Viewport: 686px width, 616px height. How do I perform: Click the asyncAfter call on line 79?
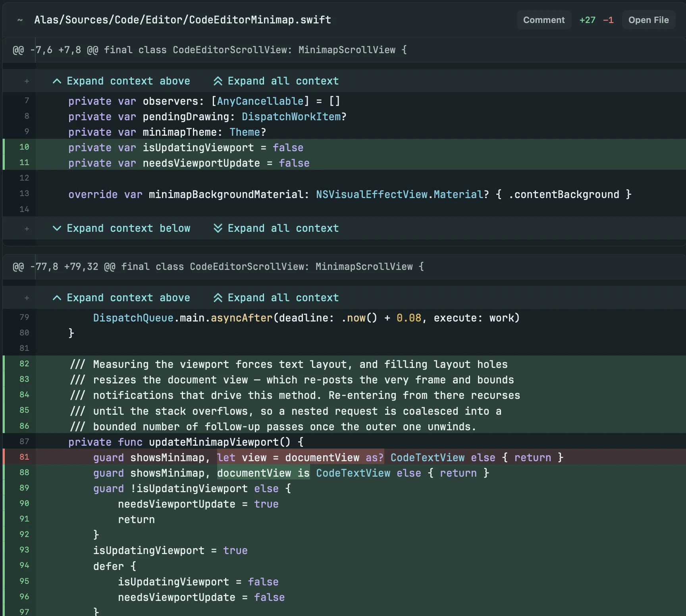(241, 318)
